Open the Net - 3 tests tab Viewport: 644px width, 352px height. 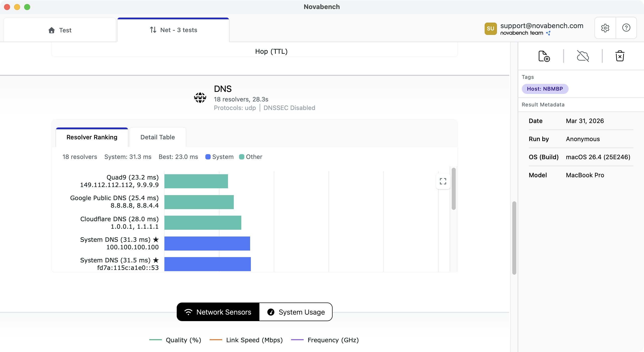(x=174, y=30)
